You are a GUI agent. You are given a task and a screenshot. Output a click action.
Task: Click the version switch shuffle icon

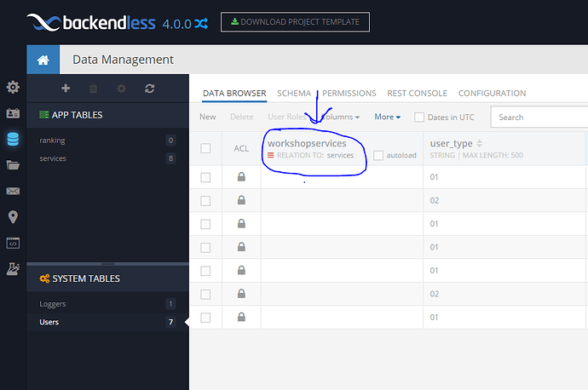click(201, 24)
